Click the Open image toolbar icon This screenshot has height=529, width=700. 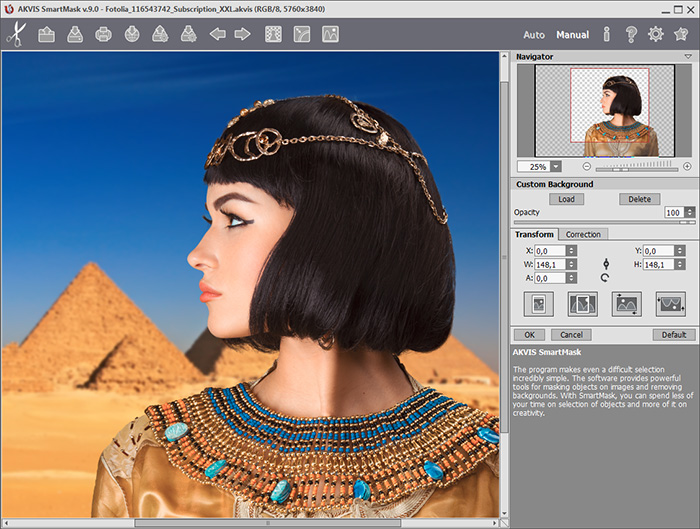(46, 34)
